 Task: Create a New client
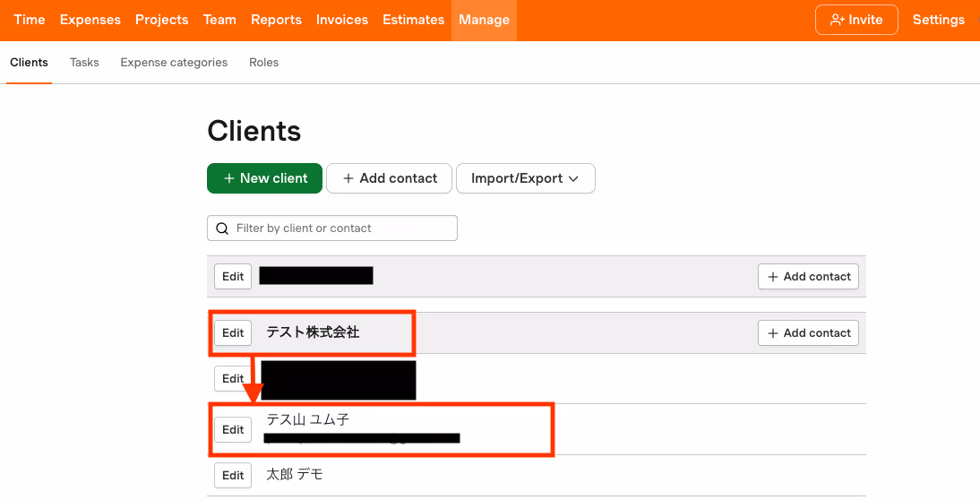click(264, 178)
